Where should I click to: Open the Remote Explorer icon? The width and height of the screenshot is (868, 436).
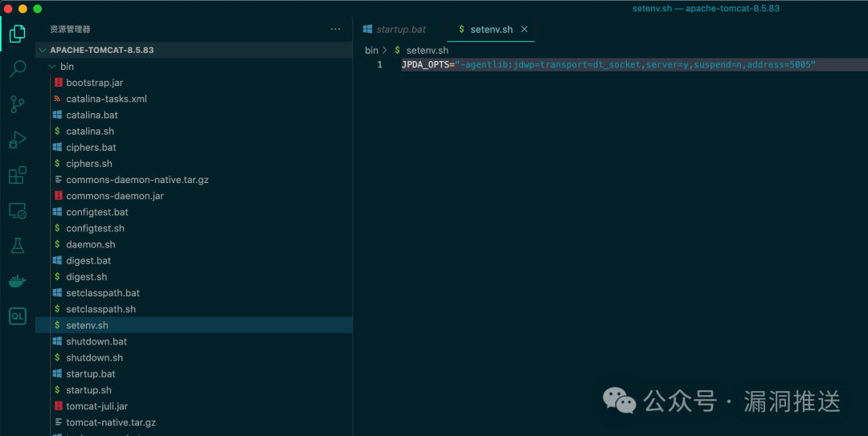(x=17, y=211)
